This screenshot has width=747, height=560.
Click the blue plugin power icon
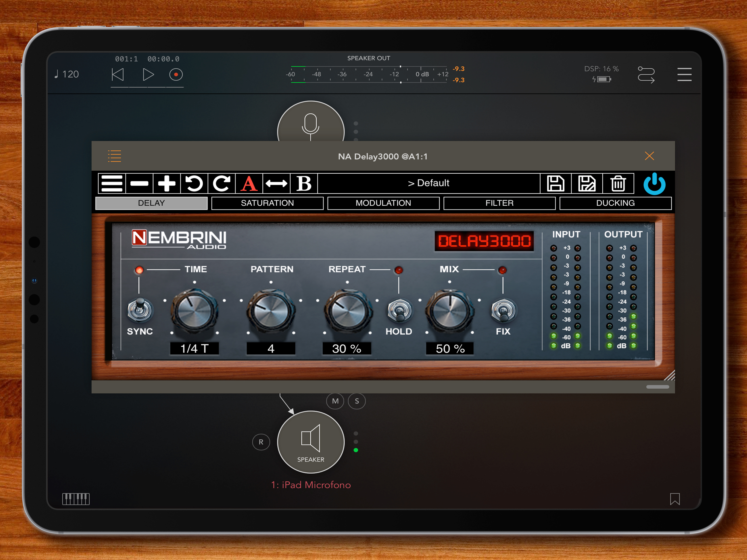click(x=654, y=183)
